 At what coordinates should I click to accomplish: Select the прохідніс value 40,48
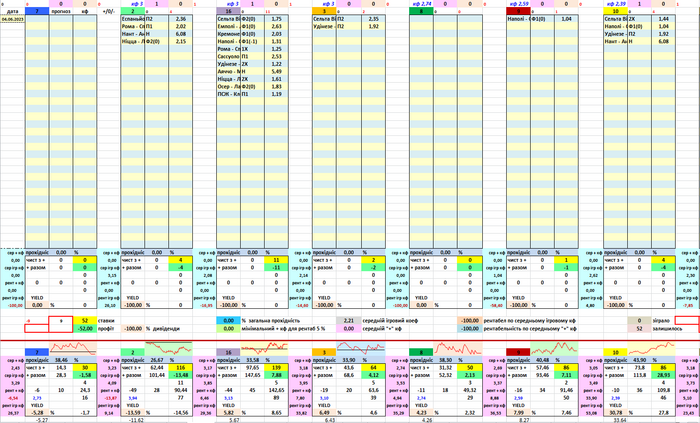point(542,360)
